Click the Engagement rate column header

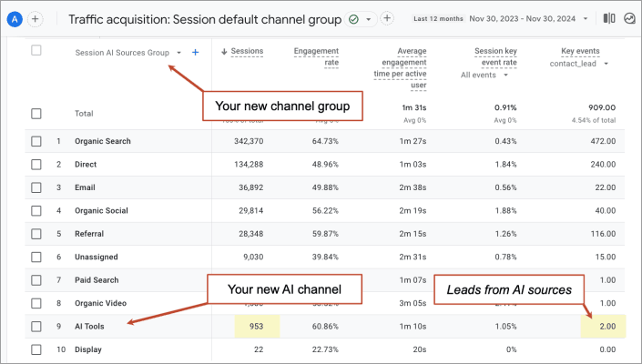click(x=316, y=57)
